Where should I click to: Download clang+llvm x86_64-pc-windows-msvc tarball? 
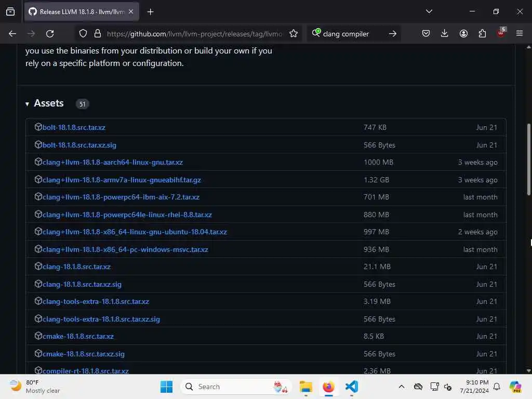126,250
